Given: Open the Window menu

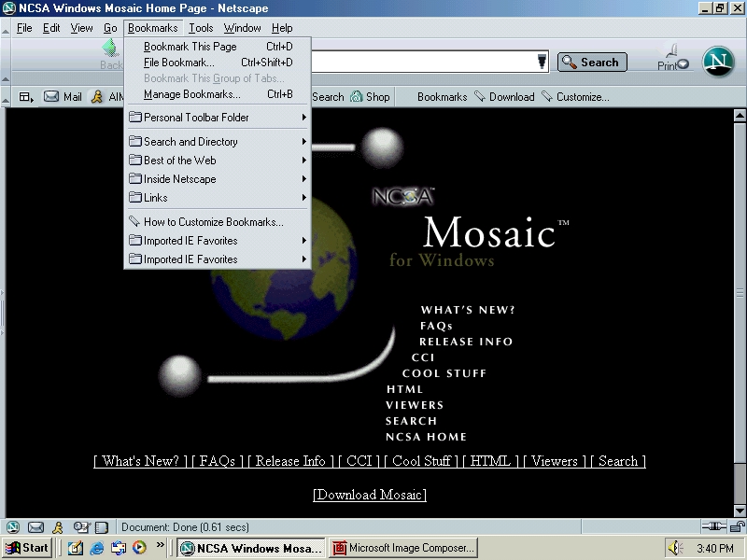Looking at the screenshot, I should click(x=242, y=28).
